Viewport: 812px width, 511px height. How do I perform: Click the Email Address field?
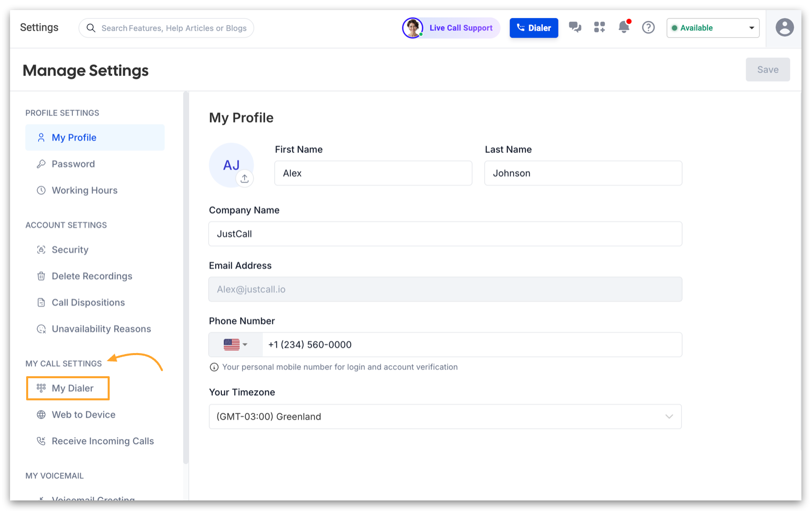point(445,289)
